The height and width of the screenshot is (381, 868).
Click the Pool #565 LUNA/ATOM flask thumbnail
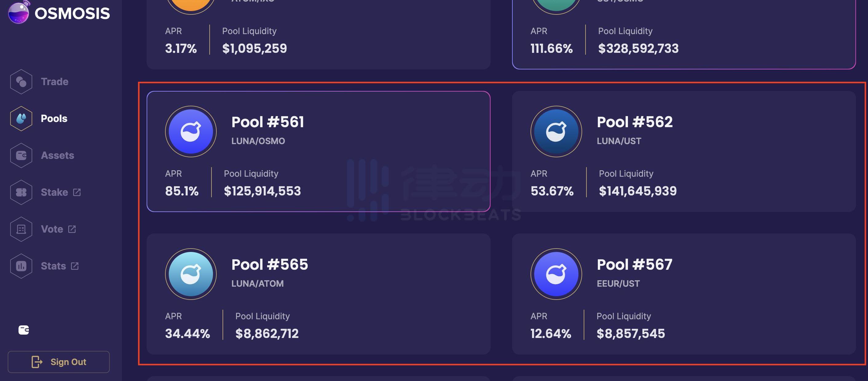click(191, 274)
